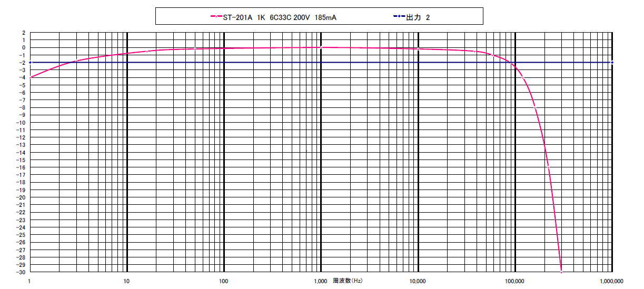644x289 pixels.
Task: Click the pink line sample in the legend
Action: 216,17
